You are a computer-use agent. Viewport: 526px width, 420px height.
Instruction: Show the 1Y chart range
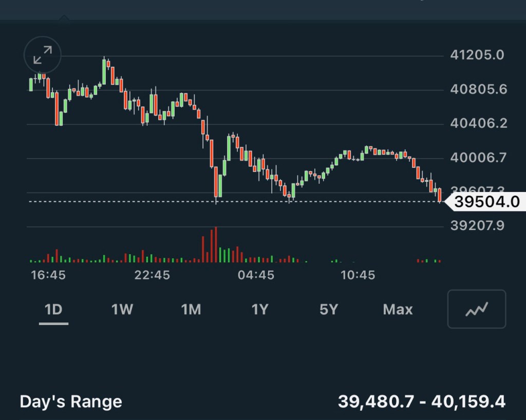coord(260,310)
